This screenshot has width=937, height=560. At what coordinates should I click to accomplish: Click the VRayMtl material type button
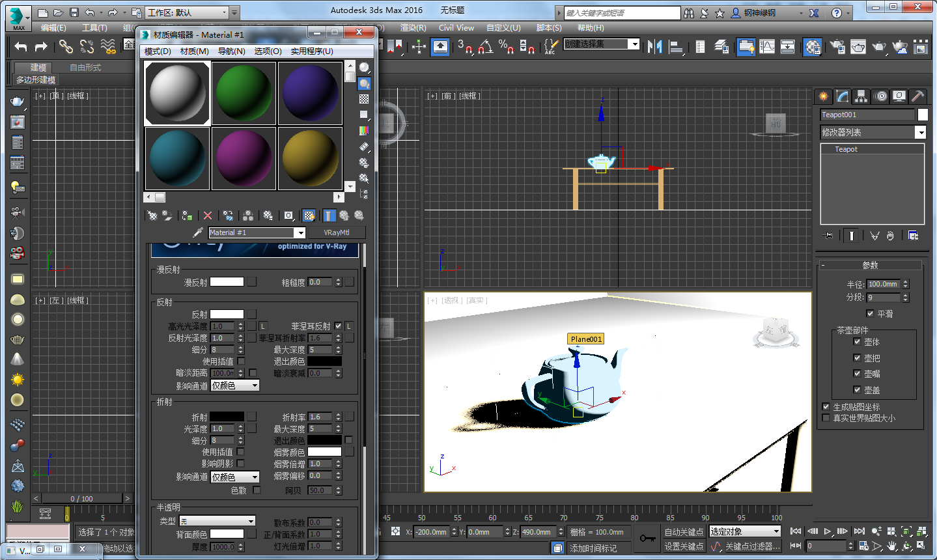point(336,232)
